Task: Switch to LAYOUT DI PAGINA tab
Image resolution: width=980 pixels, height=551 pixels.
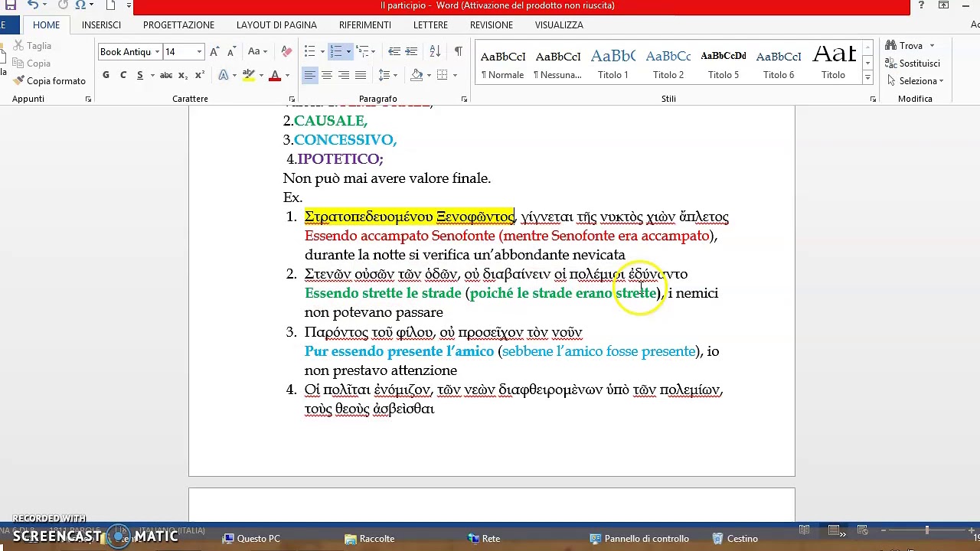Action: (x=276, y=25)
